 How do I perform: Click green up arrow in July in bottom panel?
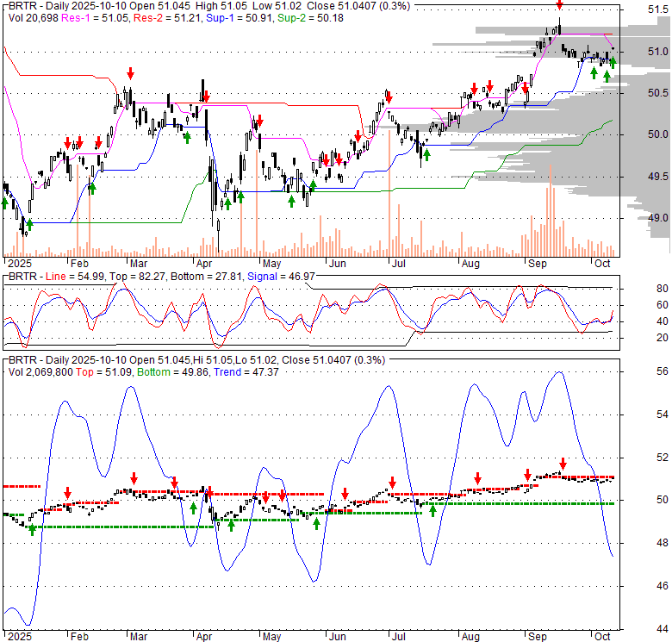432,509
